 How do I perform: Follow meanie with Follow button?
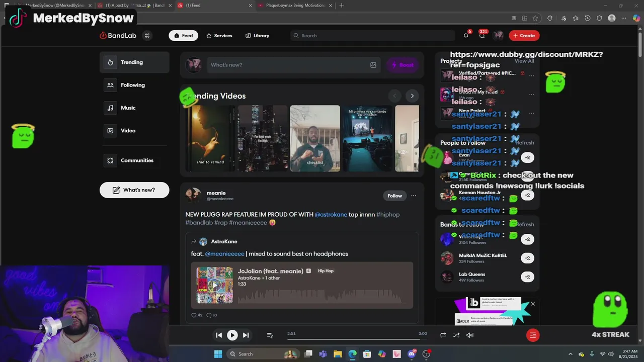pos(394,196)
